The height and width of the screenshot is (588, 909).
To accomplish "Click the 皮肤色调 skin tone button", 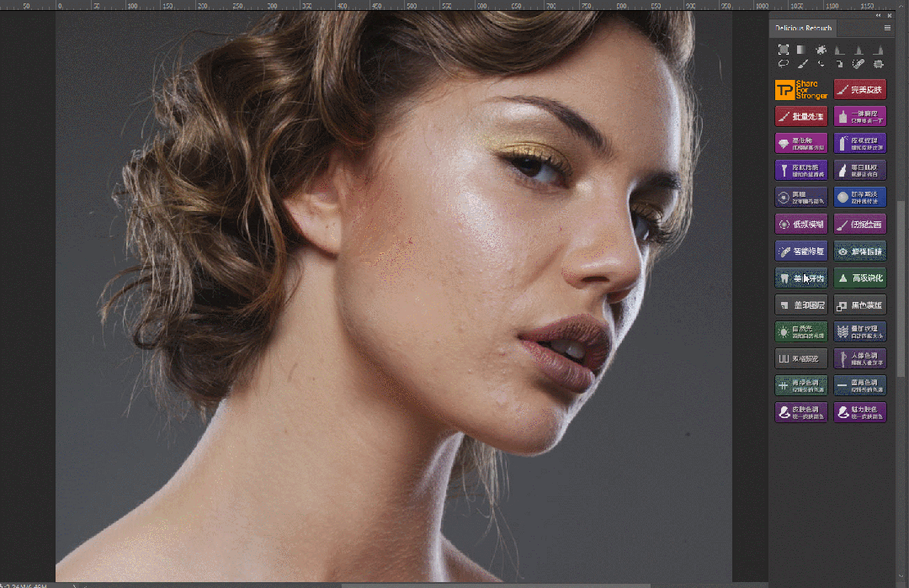I will (x=801, y=412).
